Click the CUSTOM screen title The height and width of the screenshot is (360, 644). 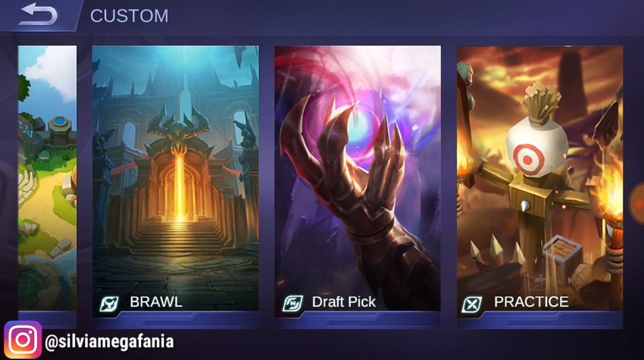click(129, 16)
